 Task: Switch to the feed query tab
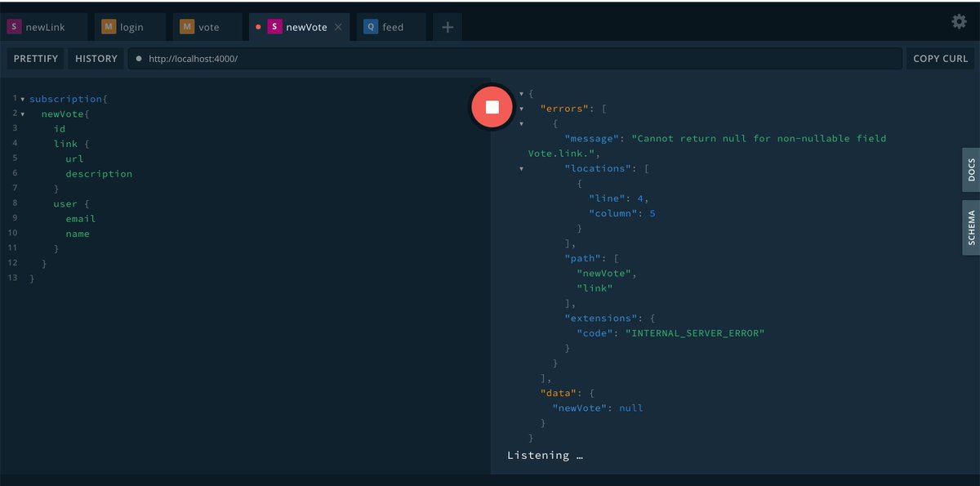[x=391, y=27]
